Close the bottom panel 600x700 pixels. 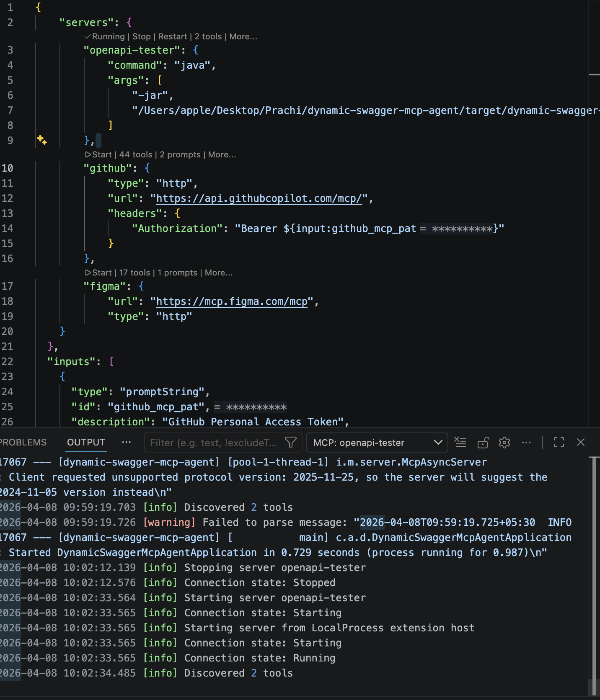(581, 442)
